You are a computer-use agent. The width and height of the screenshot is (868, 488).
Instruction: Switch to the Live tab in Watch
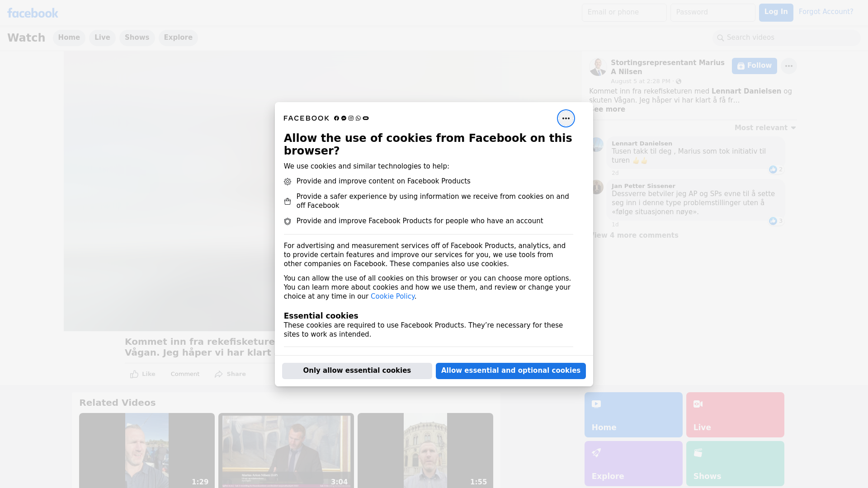click(102, 38)
